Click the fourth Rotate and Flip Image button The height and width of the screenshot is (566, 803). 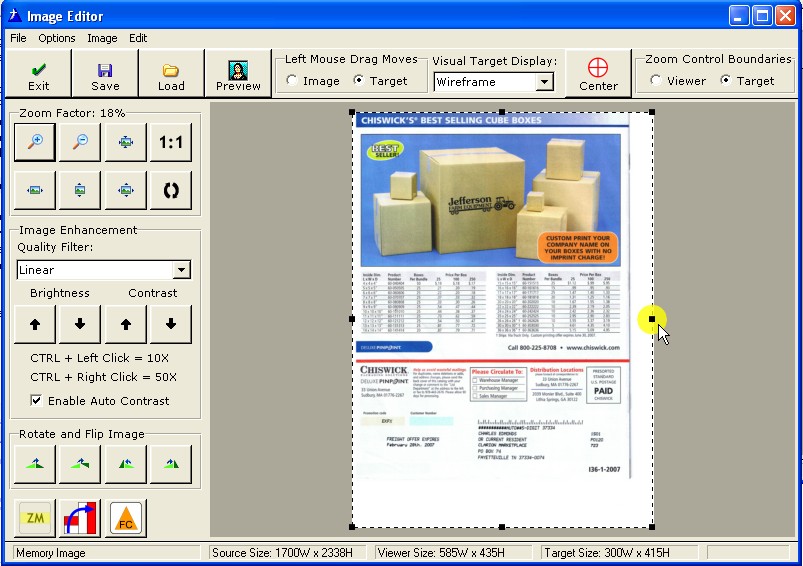pos(171,464)
